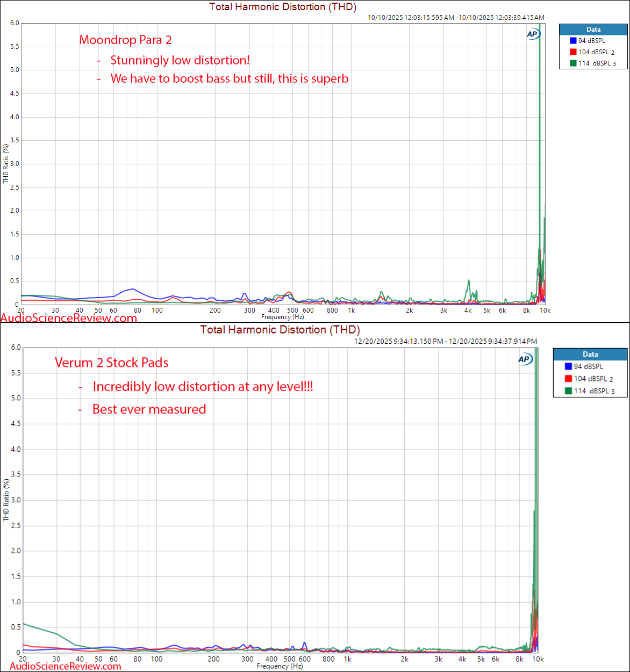Click the 1k frequency tick in top chart

351,310
